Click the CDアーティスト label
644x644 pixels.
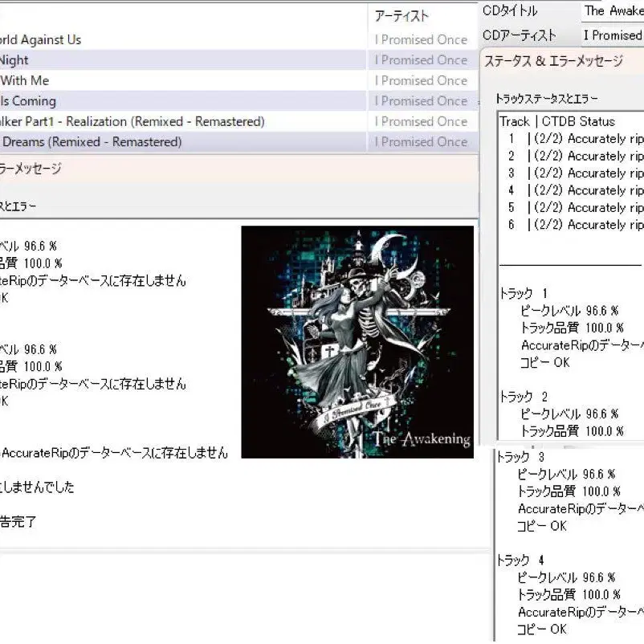click(x=520, y=35)
